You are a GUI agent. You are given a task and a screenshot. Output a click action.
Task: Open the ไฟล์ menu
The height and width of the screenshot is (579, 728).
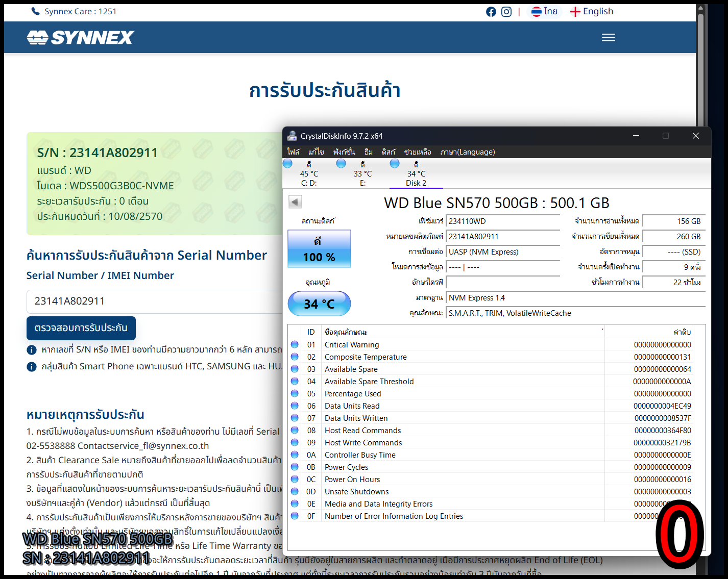(293, 152)
